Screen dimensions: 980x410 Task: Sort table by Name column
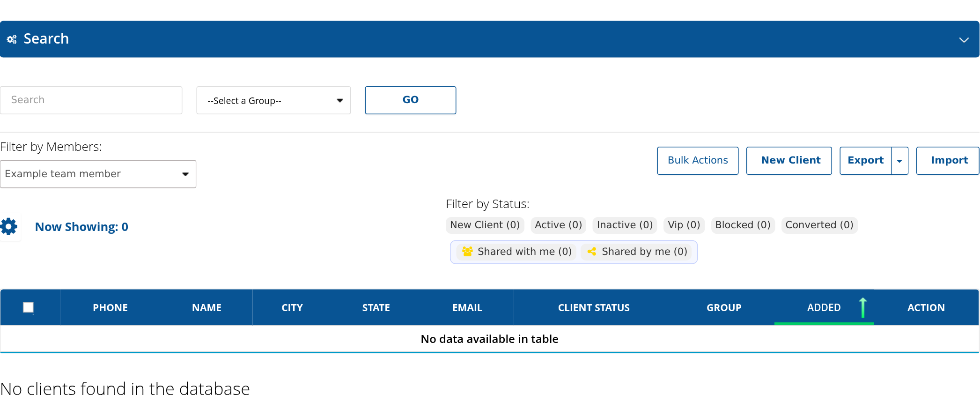[206, 308]
